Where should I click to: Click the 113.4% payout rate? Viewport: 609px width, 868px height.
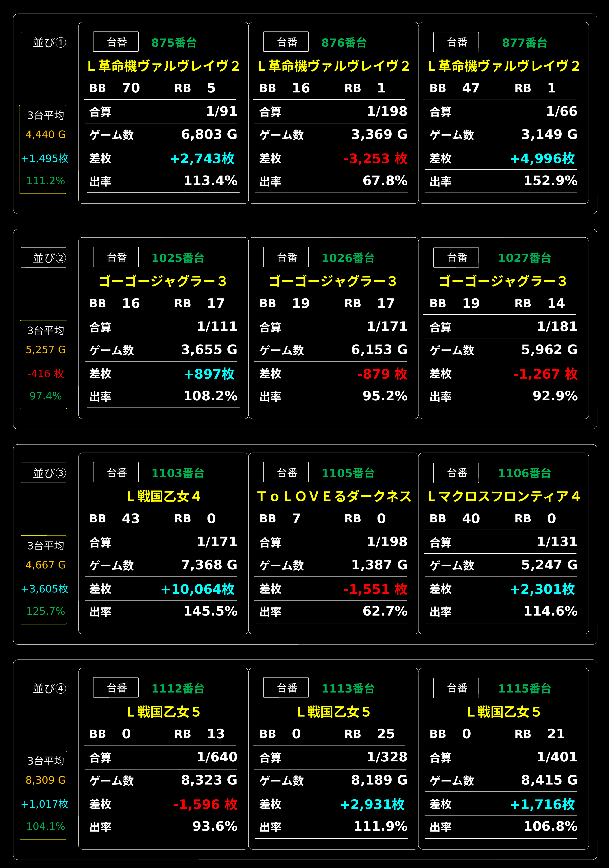point(210,181)
